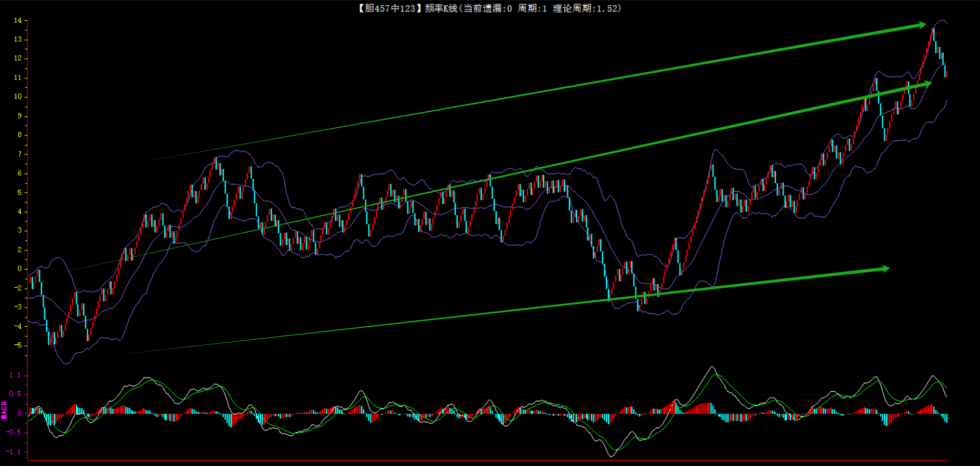980x466 pixels.
Task: Click the chart title '【胆457中123】频率K线'
Action: [408, 8]
